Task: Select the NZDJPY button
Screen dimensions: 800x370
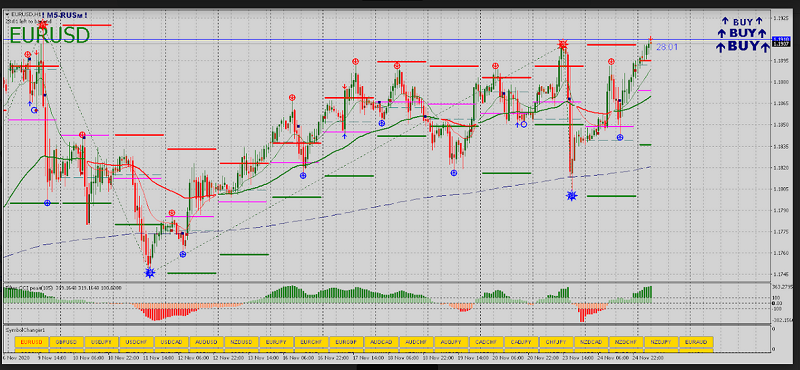Action: [661, 341]
